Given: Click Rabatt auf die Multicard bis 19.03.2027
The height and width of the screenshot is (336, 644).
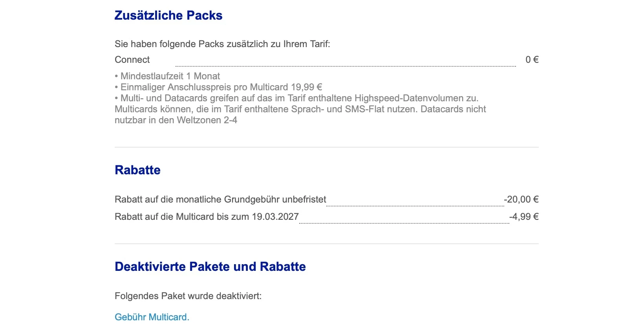Looking at the screenshot, I should click(x=207, y=217).
